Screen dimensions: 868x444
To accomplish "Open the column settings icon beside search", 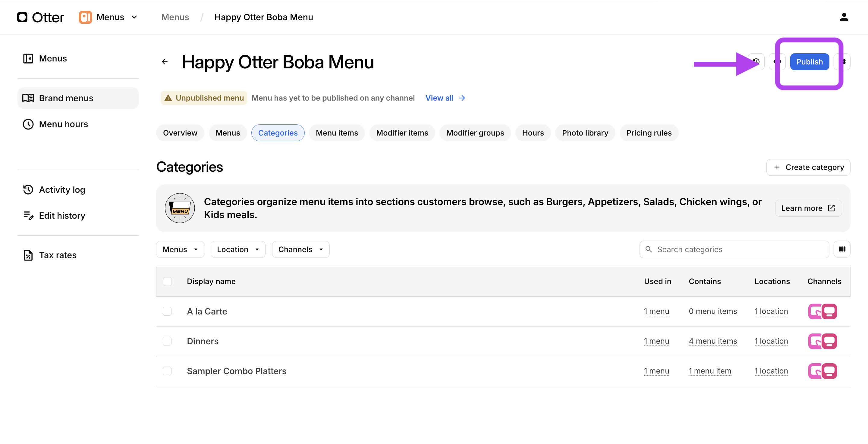I will click(842, 249).
